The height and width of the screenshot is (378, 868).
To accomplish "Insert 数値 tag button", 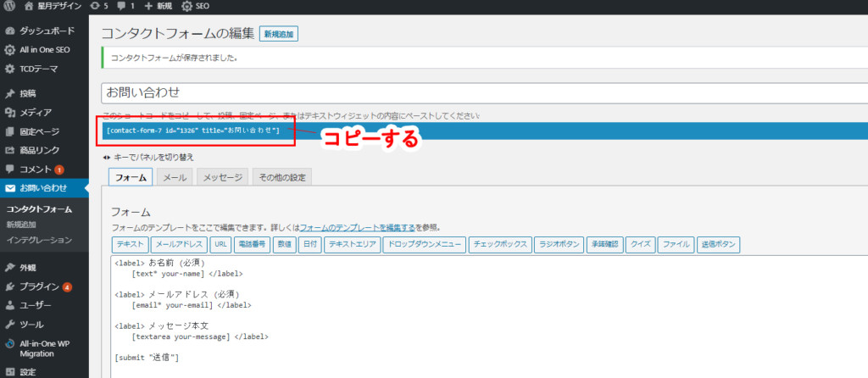I will coord(284,244).
